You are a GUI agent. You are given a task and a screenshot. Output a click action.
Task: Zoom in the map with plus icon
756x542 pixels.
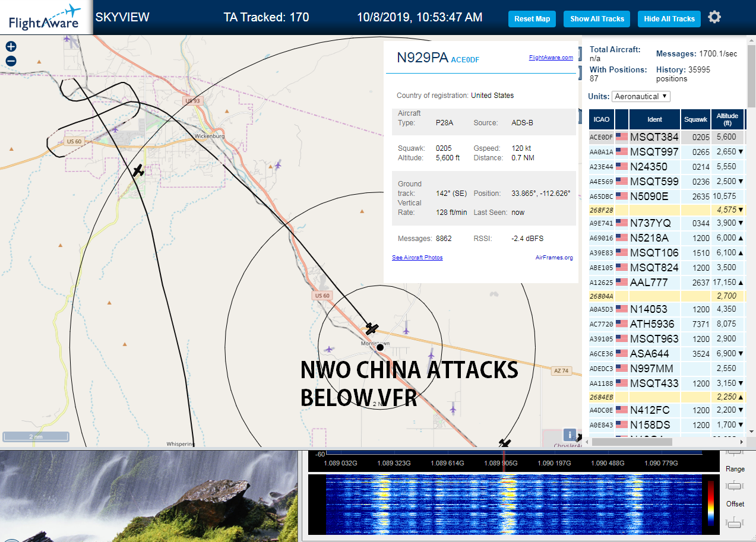coord(11,46)
